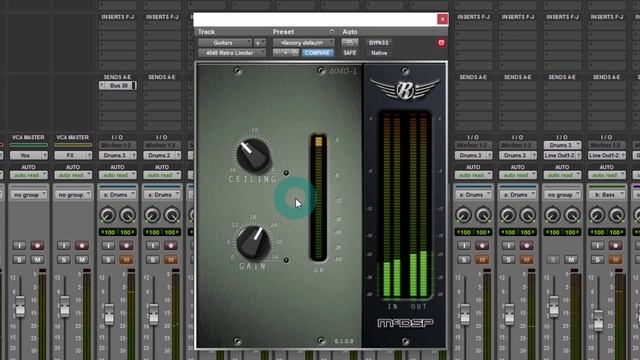The height and width of the screenshot is (360, 640).
Task: Record-enable the FX VCA master
Action: [x=82, y=245]
